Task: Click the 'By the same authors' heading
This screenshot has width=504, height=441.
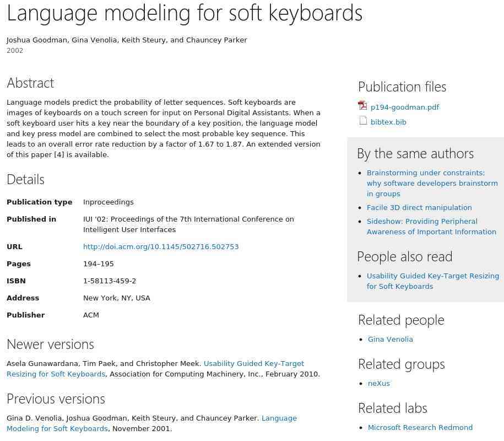Action: point(415,154)
